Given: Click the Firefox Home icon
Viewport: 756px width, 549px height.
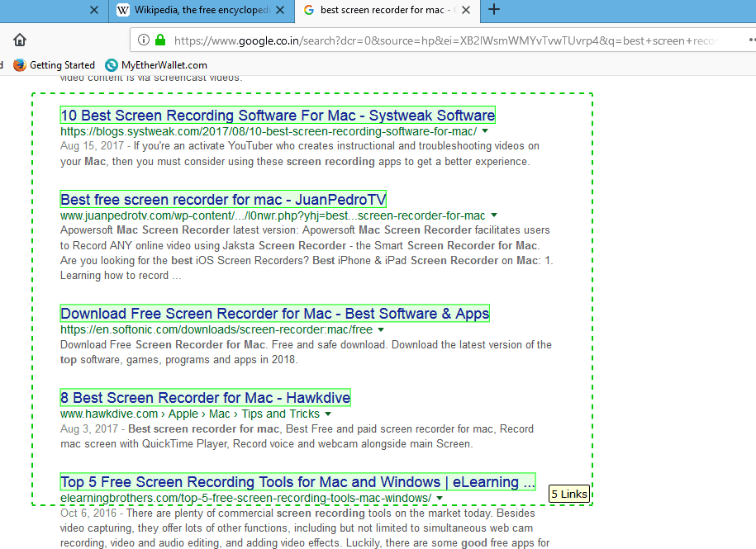Looking at the screenshot, I should coord(20,40).
